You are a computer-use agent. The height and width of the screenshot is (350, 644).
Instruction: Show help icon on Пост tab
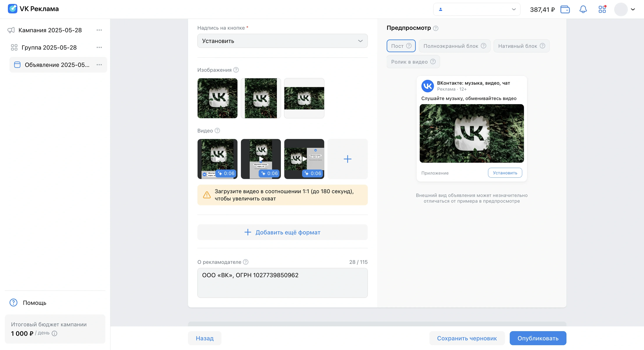pyautogui.click(x=409, y=46)
